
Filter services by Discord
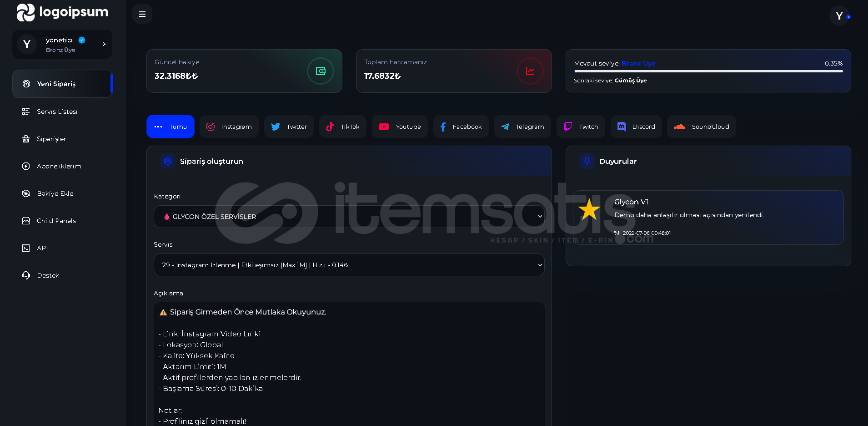tap(636, 127)
